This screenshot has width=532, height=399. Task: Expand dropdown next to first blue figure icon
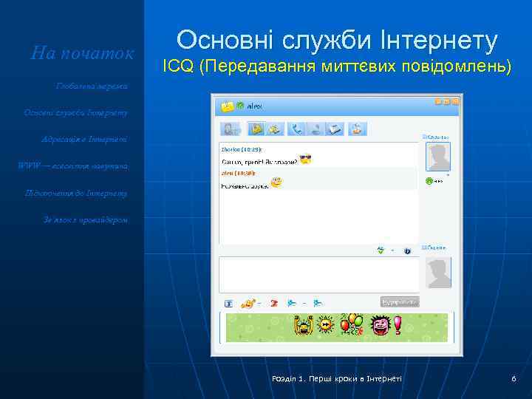tap(304, 304)
